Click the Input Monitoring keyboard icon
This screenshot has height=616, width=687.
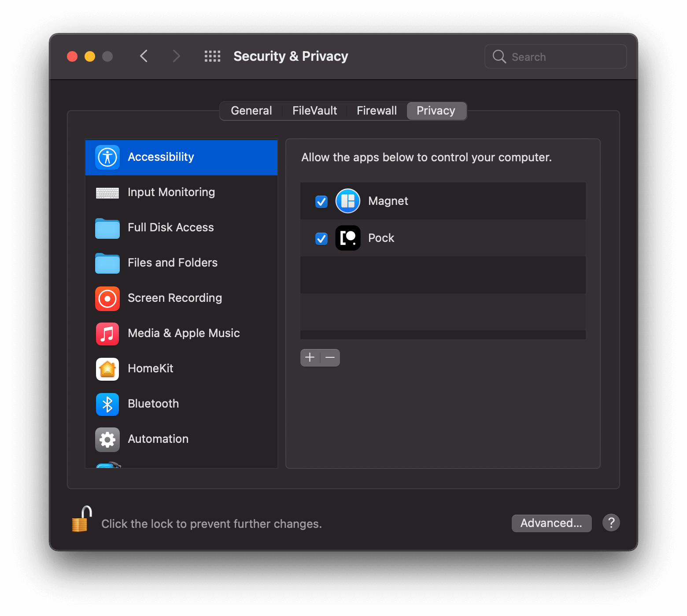107,193
